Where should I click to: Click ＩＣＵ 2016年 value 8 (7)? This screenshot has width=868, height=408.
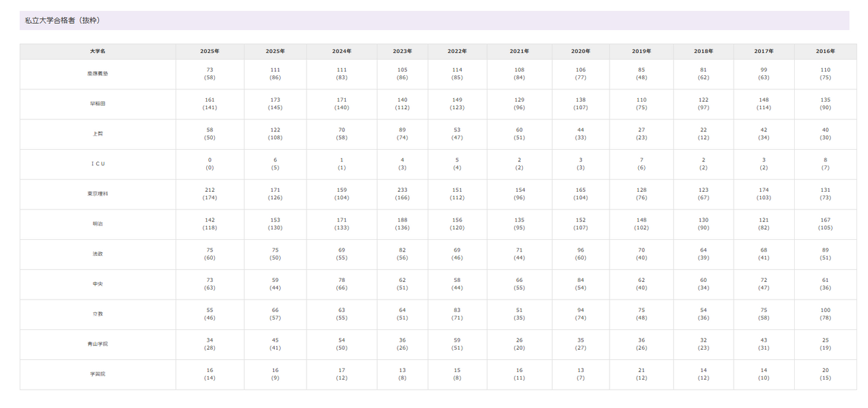click(x=825, y=164)
